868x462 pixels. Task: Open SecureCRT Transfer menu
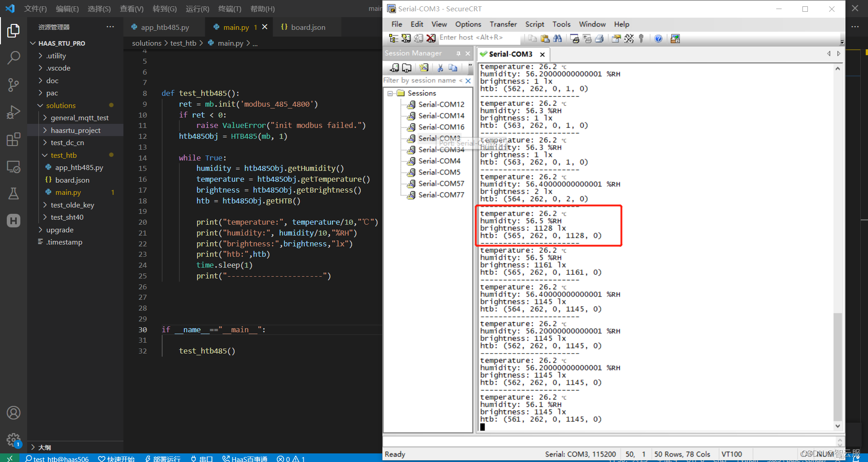[x=503, y=24]
